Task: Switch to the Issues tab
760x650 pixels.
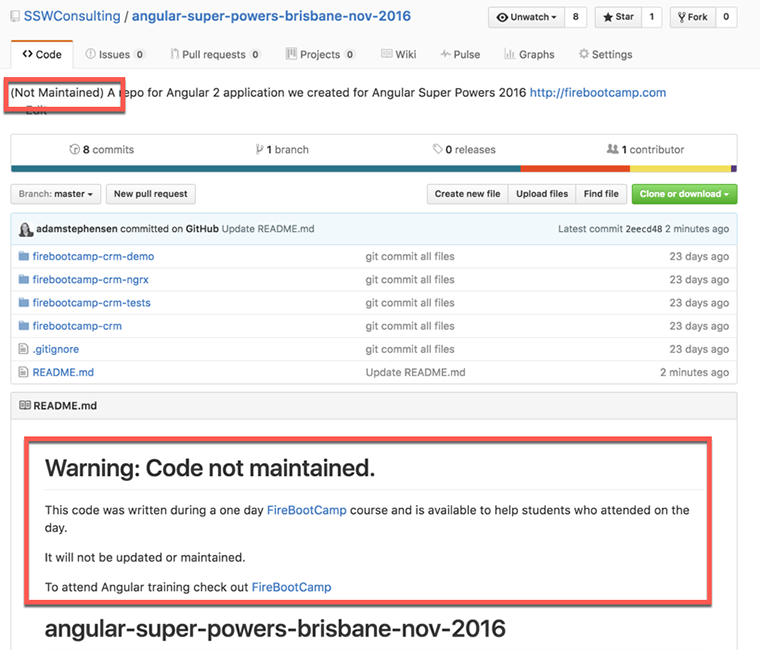Action: (x=114, y=55)
